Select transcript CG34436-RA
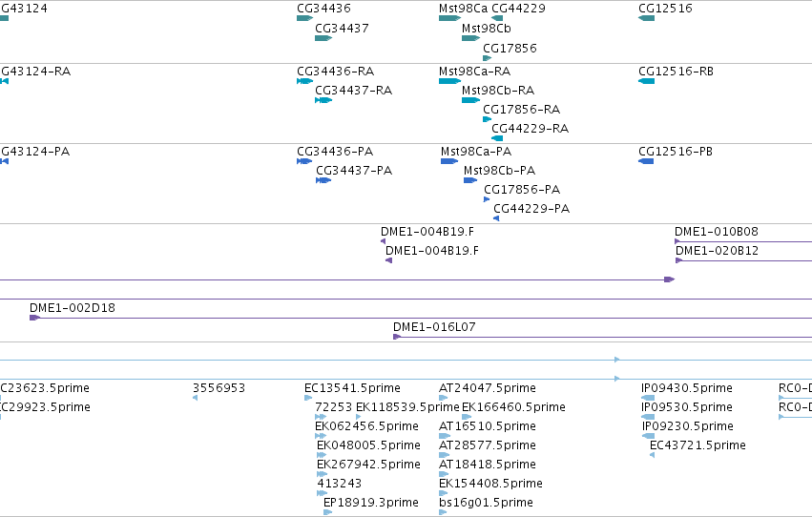This screenshot has width=812, height=517. 336,72
